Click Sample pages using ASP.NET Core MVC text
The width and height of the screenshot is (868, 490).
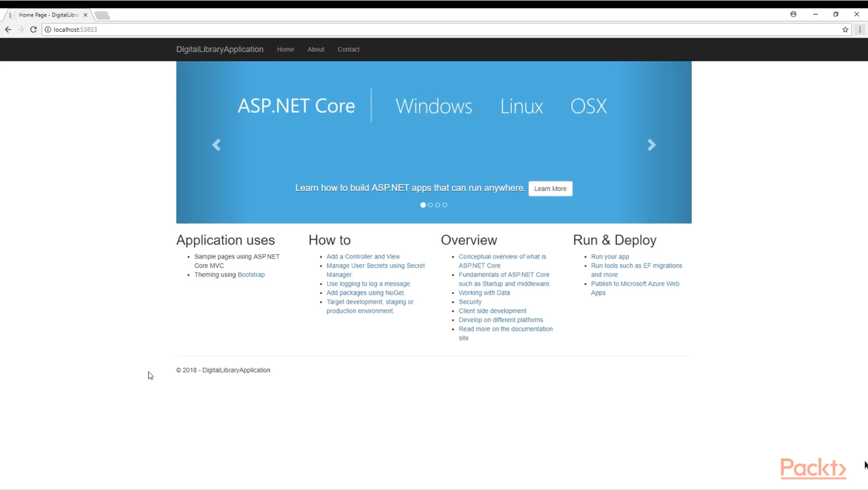pos(237,261)
